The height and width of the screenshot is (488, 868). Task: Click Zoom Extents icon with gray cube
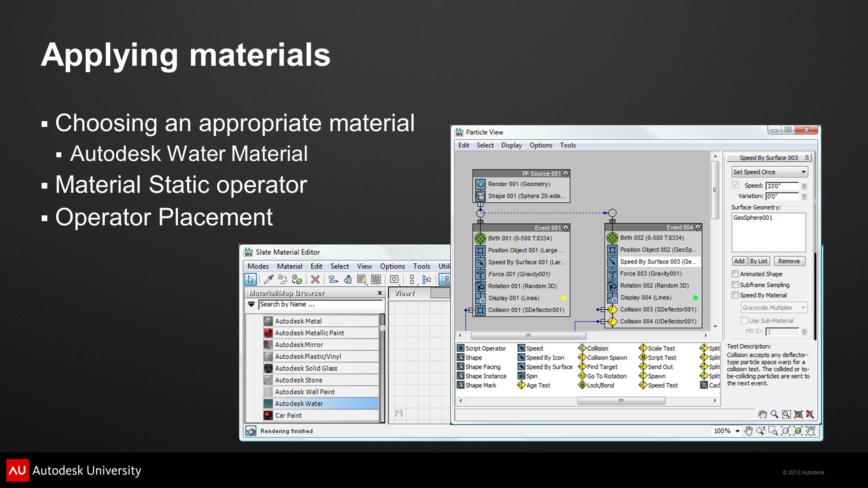[786, 431]
